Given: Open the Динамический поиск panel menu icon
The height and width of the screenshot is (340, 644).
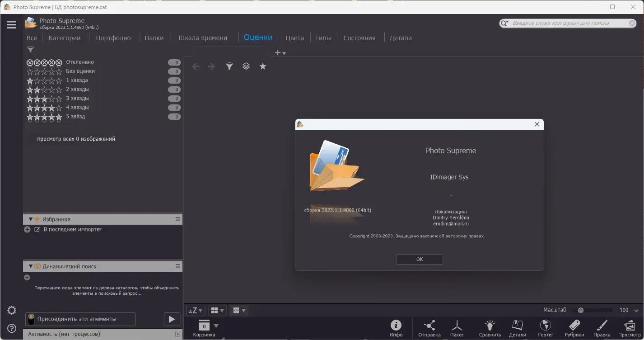Looking at the screenshot, I should click(x=177, y=266).
